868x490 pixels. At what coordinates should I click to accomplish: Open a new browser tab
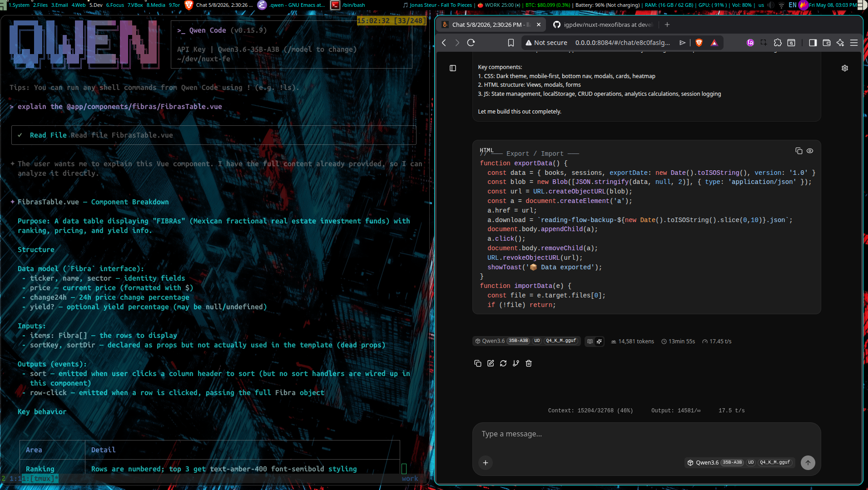(667, 25)
